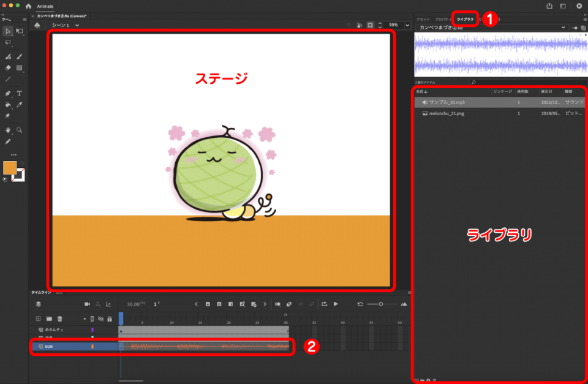This screenshot has height=384, width=588.
Task: Step forward to next keyframe
Action: pos(265,304)
